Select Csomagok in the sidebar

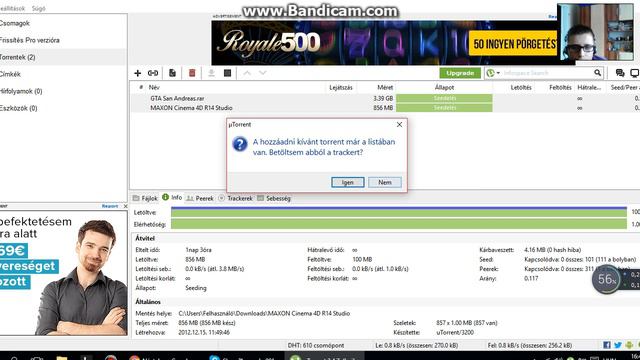(63, 23)
